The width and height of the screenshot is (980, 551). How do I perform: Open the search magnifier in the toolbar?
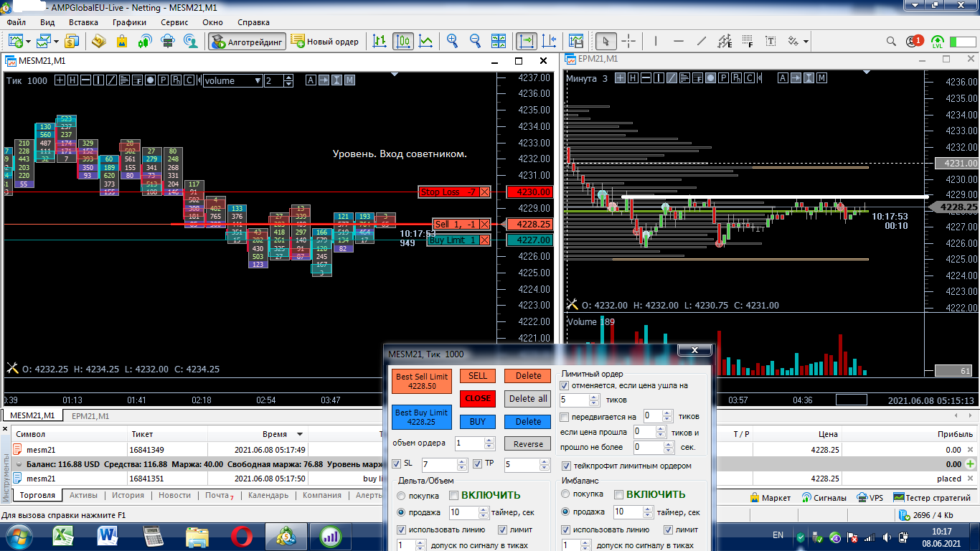(891, 41)
